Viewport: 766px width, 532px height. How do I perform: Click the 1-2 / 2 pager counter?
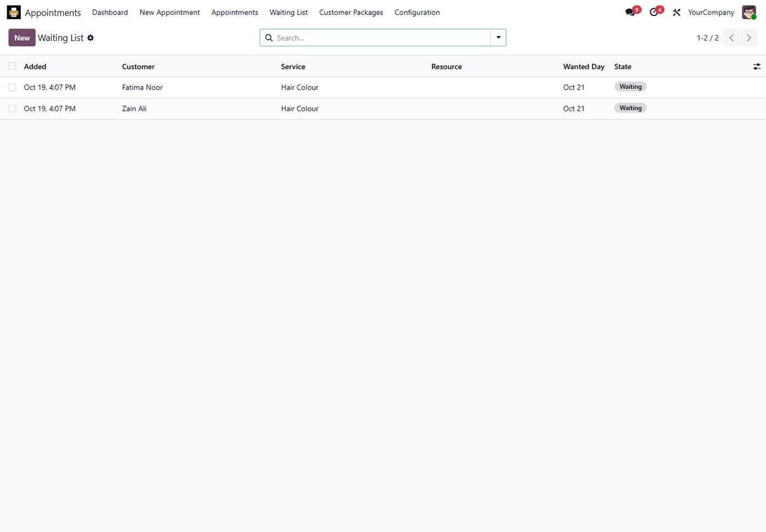tap(707, 38)
